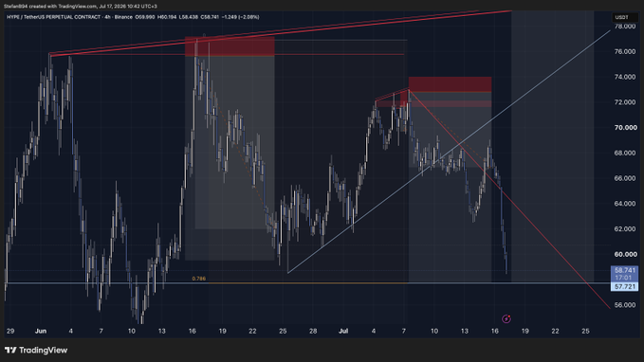Click the 0.786 Fibonacci level label
Screen dimensions: 644x362
click(x=199, y=279)
